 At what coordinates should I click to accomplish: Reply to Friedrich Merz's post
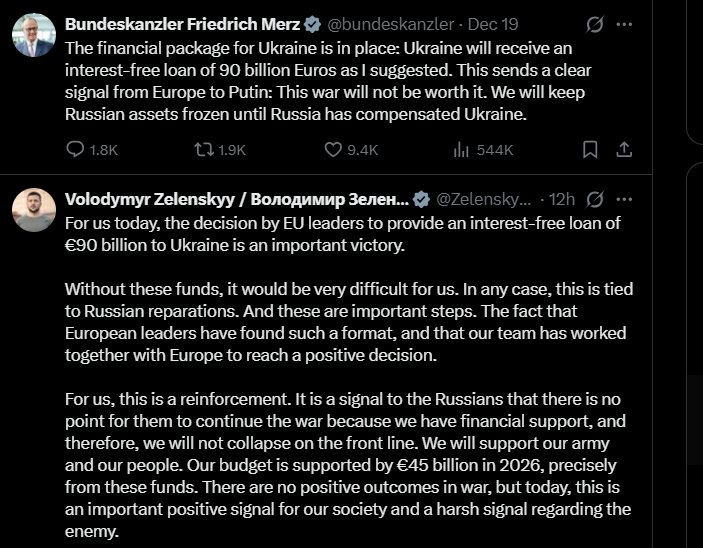77,150
